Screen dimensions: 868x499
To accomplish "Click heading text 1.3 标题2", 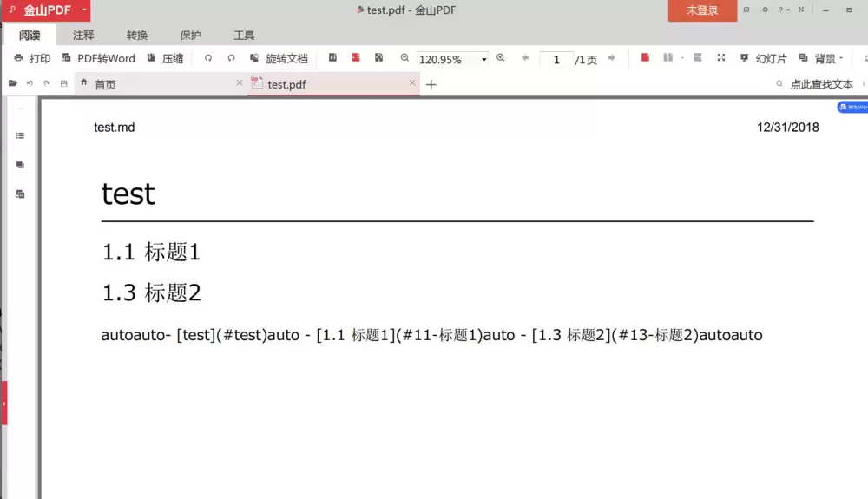I will point(152,292).
